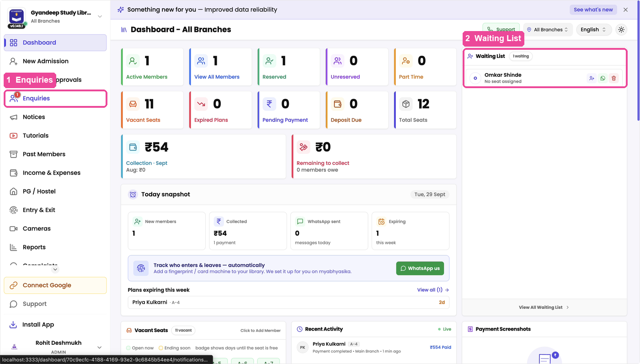Open Tutorials in the sidebar
The width and height of the screenshot is (640, 364).
55,136
